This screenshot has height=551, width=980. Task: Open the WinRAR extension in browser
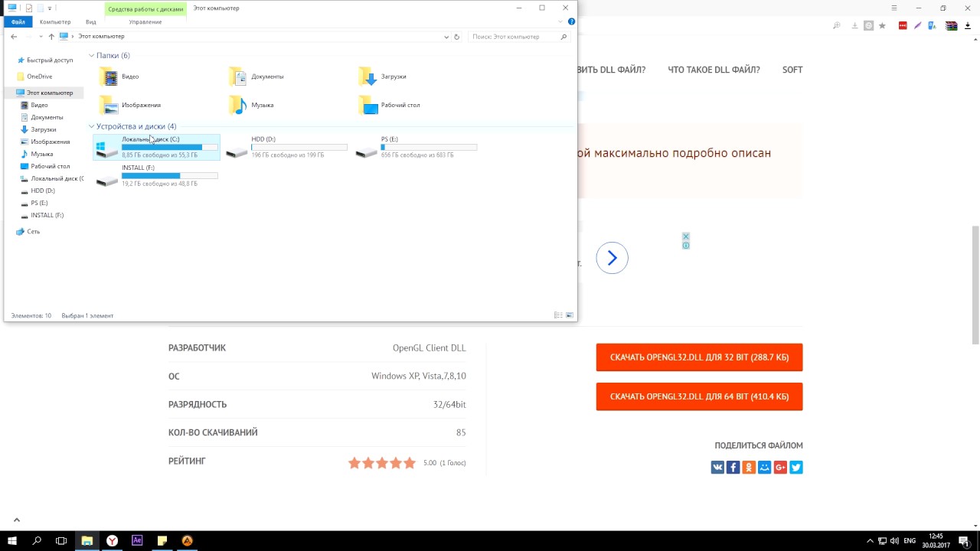click(x=951, y=25)
